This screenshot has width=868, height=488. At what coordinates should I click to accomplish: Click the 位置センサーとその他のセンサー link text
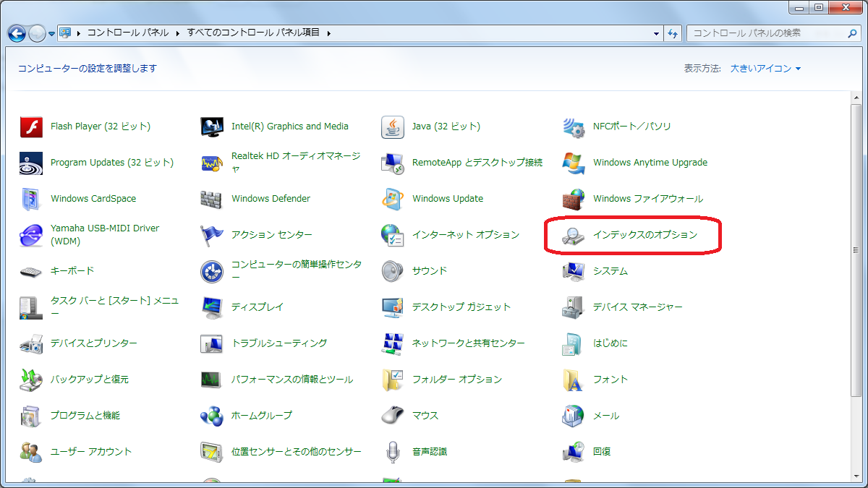click(x=297, y=452)
